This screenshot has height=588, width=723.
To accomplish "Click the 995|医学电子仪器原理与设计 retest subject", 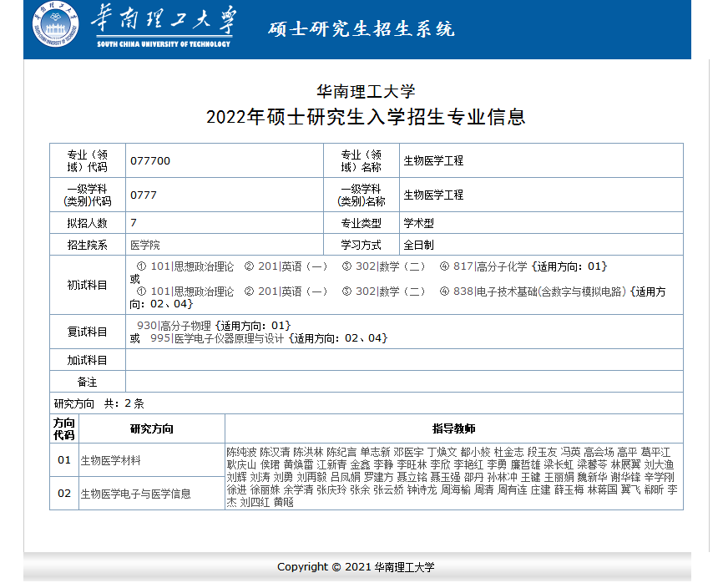I will tap(217, 338).
